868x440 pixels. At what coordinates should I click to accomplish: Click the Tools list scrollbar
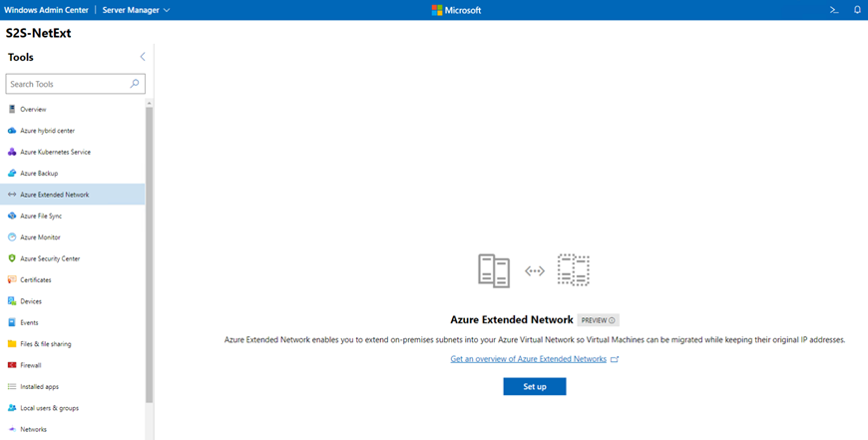click(x=149, y=254)
